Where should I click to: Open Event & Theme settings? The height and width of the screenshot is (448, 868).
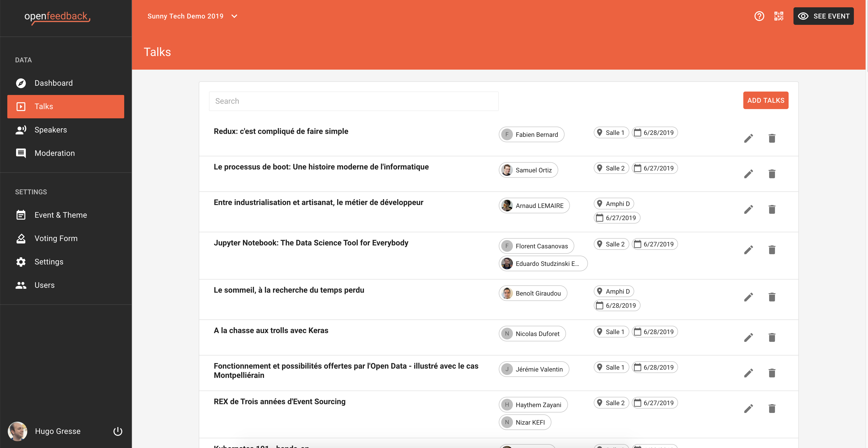coord(66,215)
